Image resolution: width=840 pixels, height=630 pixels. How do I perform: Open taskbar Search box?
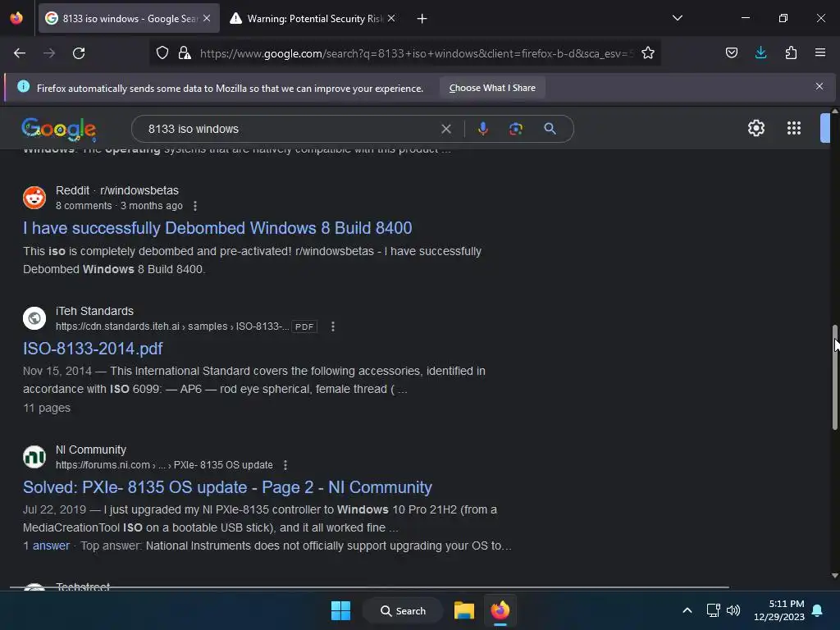point(403,610)
